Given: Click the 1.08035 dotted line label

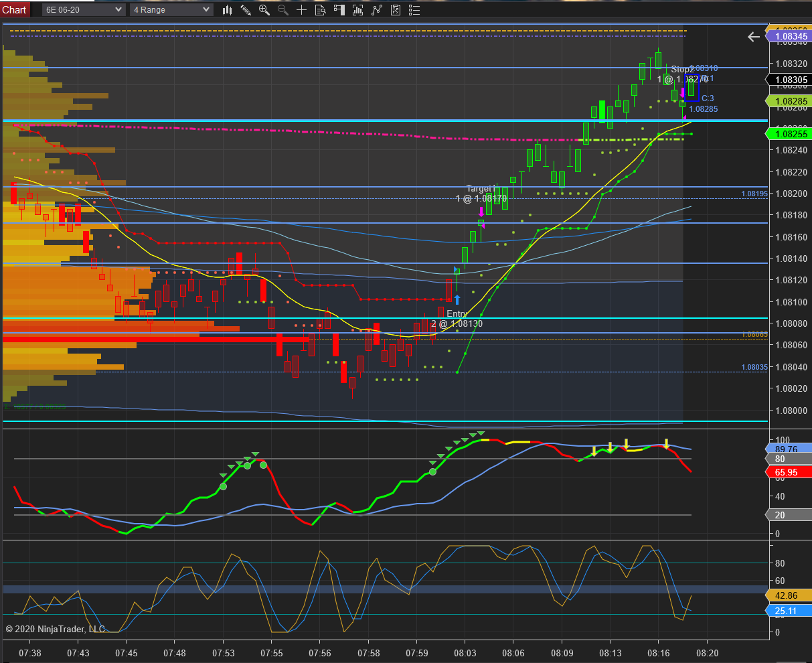Looking at the screenshot, I should (754, 367).
